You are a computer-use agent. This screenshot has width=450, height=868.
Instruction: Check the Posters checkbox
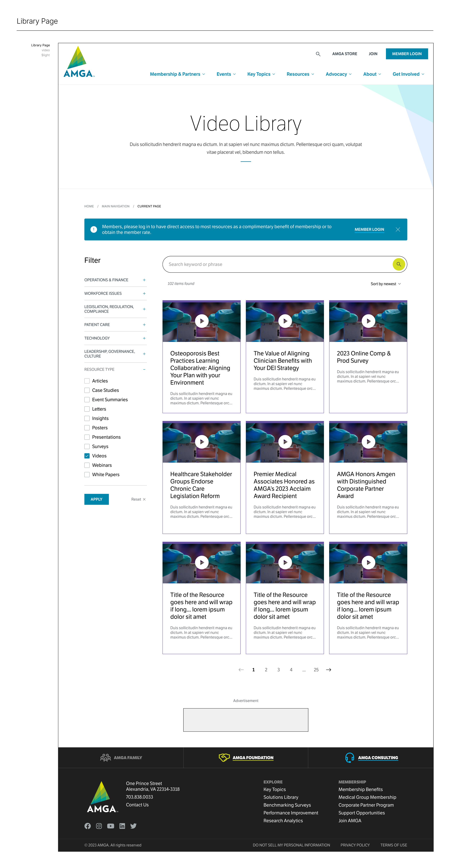tap(87, 428)
